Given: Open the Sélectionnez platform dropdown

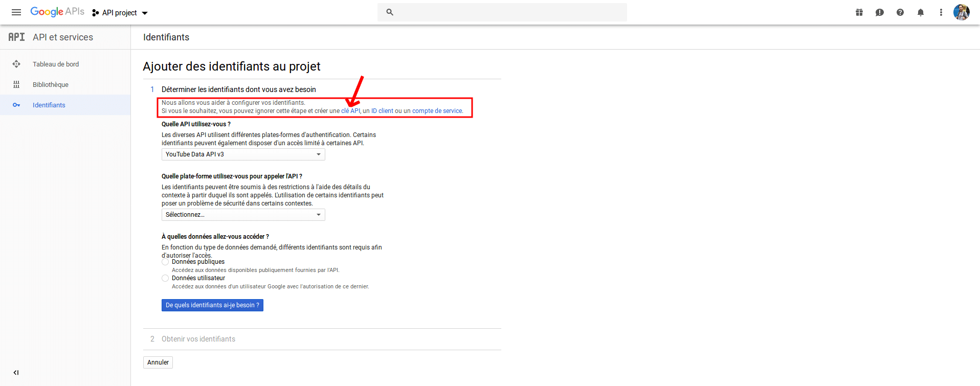Looking at the screenshot, I should (243, 215).
